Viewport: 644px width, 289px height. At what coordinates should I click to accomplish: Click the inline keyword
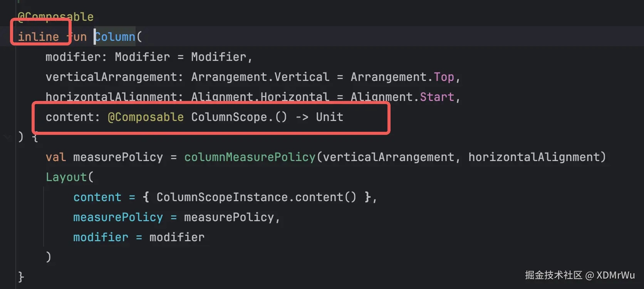pos(39,37)
